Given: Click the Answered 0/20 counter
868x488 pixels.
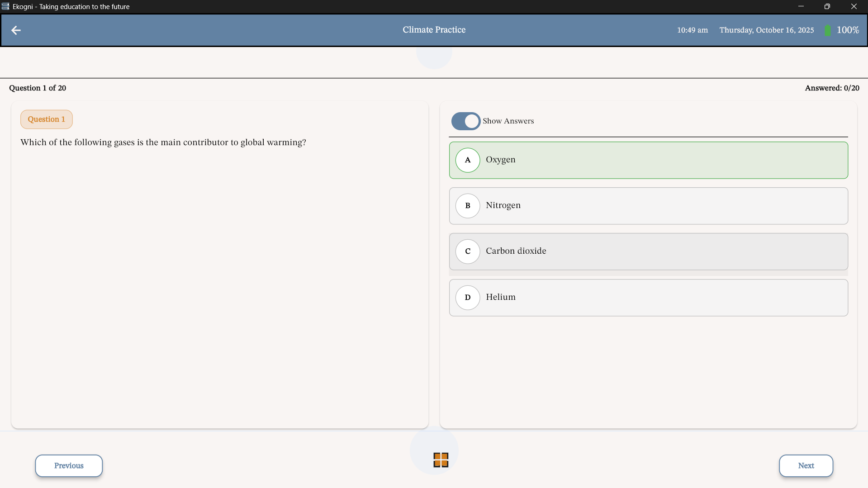Looking at the screenshot, I should (x=832, y=88).
